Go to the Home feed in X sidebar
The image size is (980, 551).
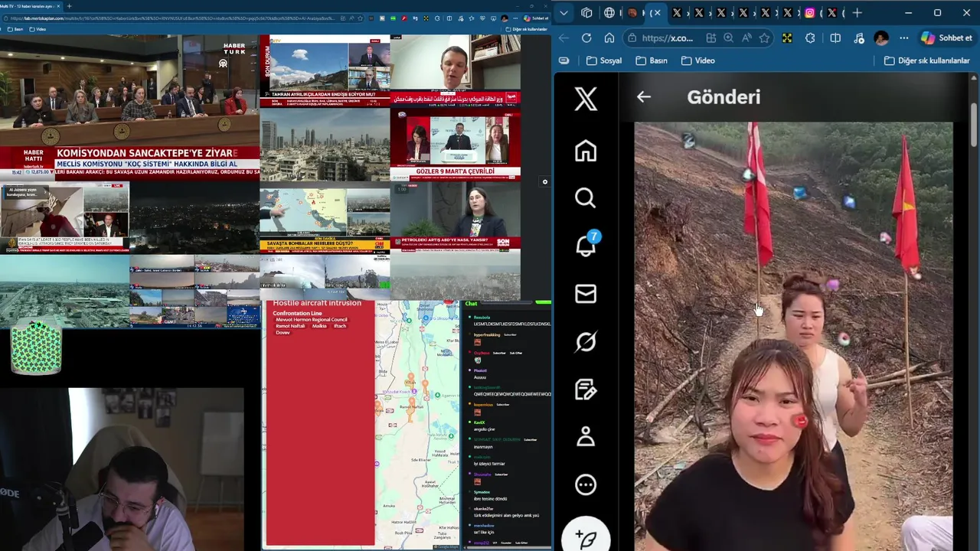[x=586, y=151]
